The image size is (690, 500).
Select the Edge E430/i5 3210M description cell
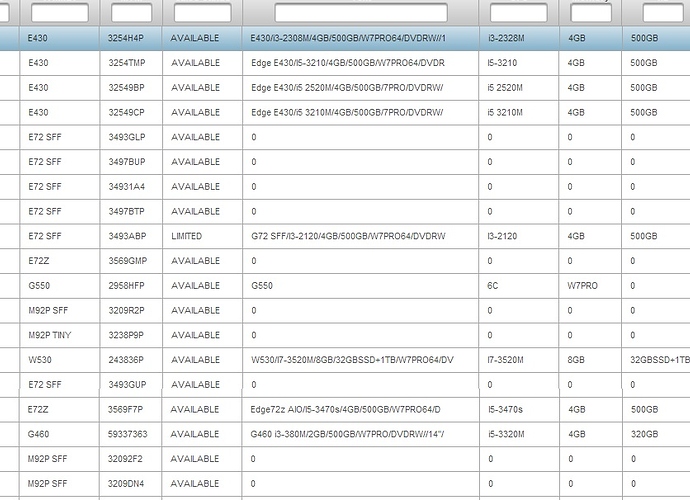[347, 112]
